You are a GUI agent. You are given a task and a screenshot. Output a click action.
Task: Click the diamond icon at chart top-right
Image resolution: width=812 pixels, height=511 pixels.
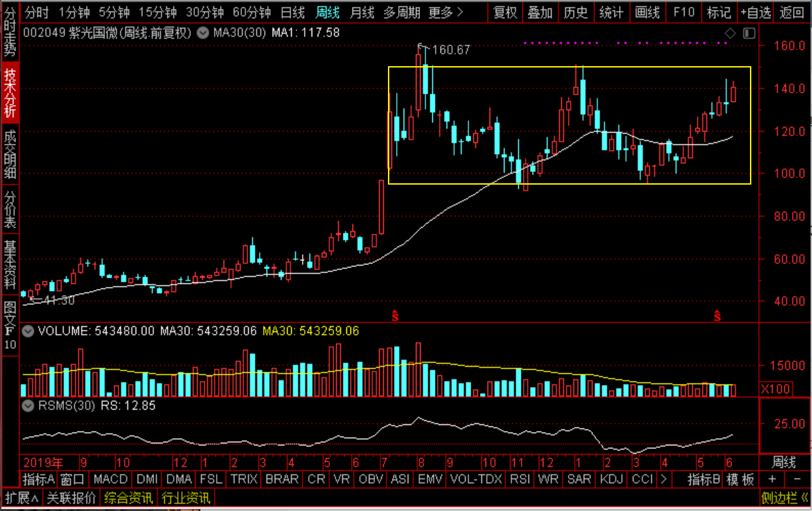[730, 33]
